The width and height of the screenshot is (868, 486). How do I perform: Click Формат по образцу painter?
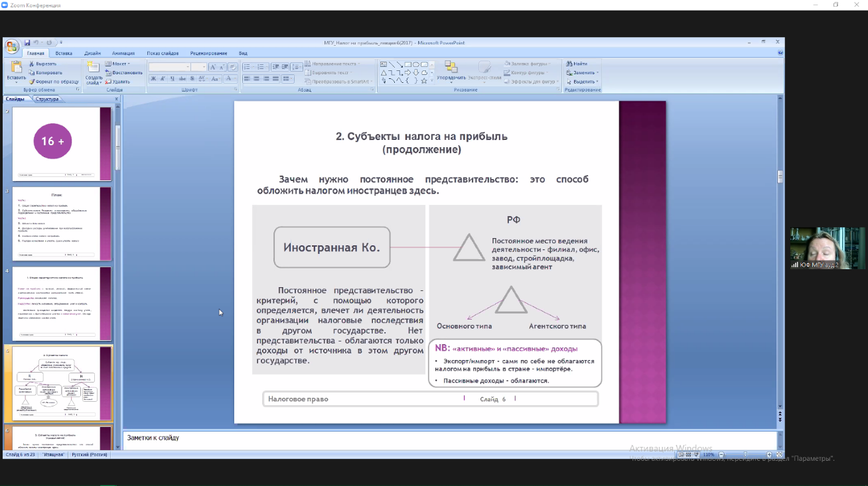point(53,81)
